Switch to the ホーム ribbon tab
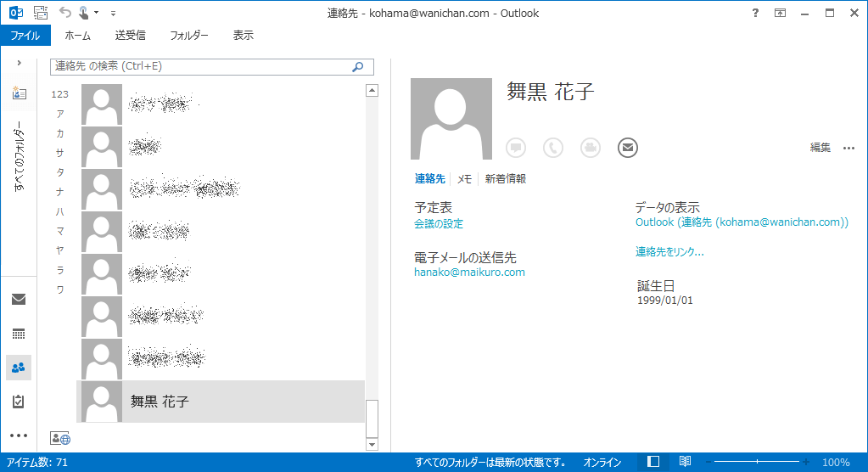The image size is (868, 472). (77, 36)
